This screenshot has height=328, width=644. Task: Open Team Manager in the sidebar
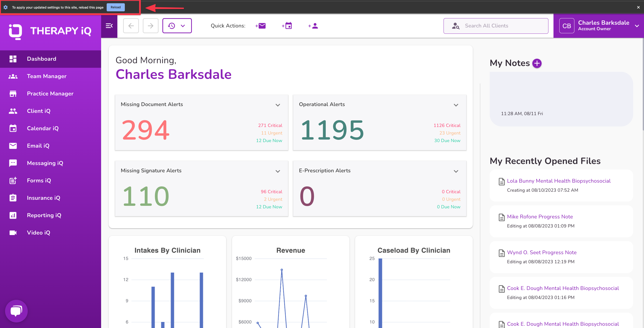pyautogui.click(x=50, y=76)
